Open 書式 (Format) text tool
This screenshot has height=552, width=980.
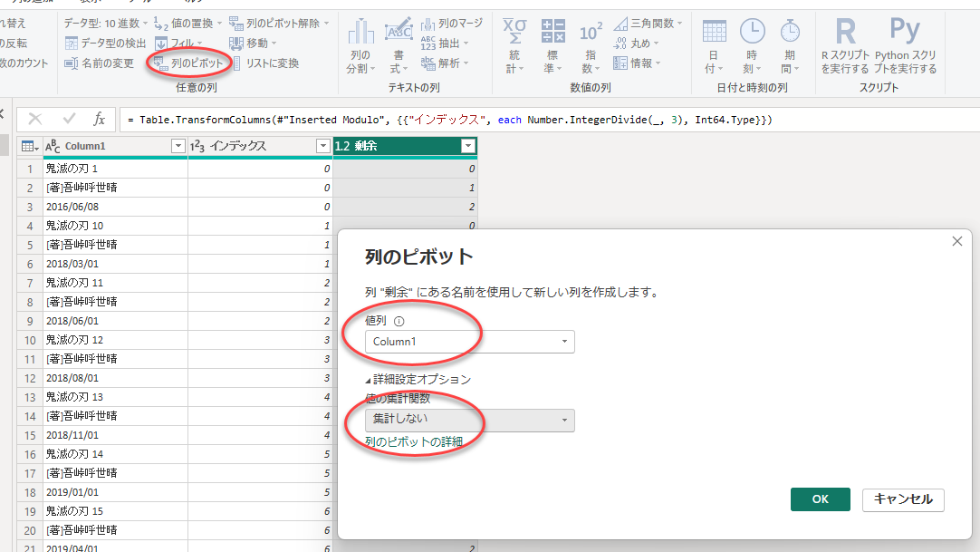(x=399, y=45)
